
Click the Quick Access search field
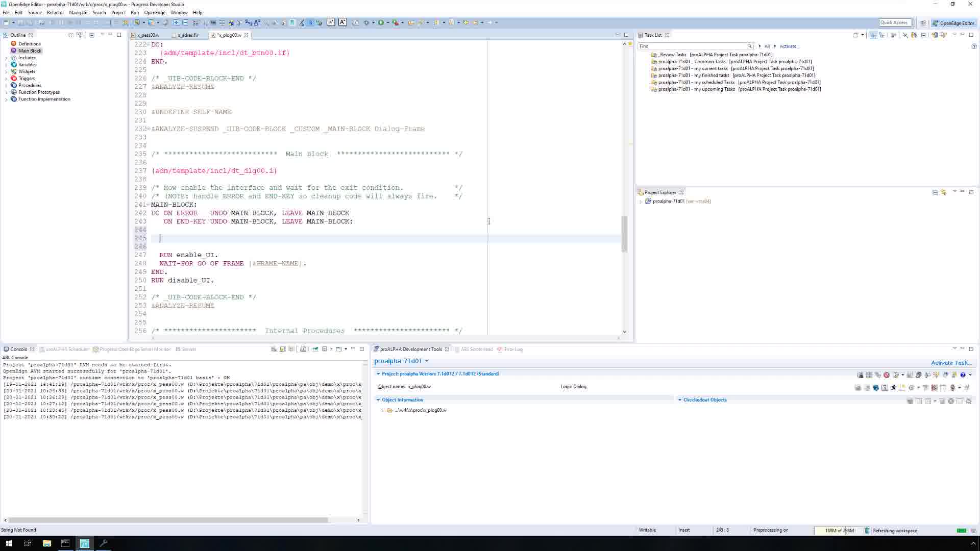click(895, 22)
